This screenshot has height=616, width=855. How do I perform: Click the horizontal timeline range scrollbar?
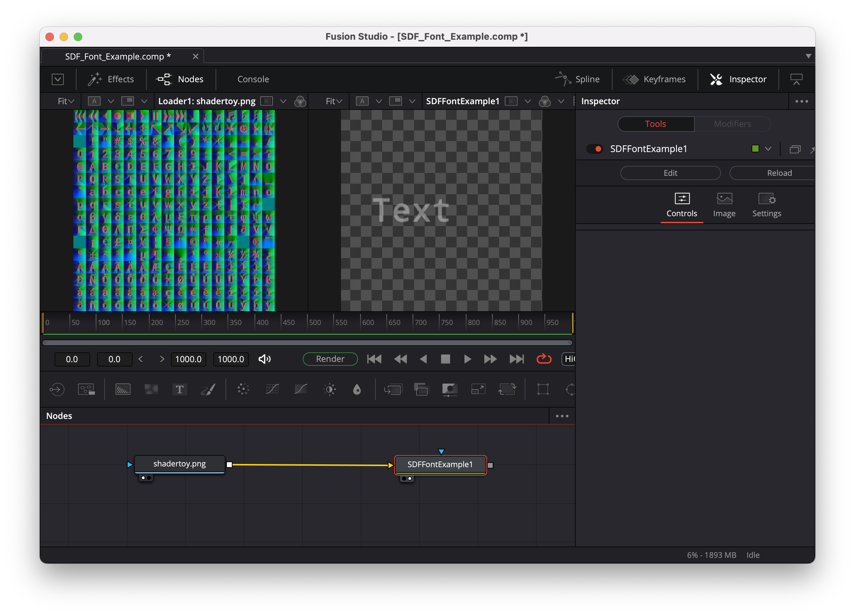point(307,343)
